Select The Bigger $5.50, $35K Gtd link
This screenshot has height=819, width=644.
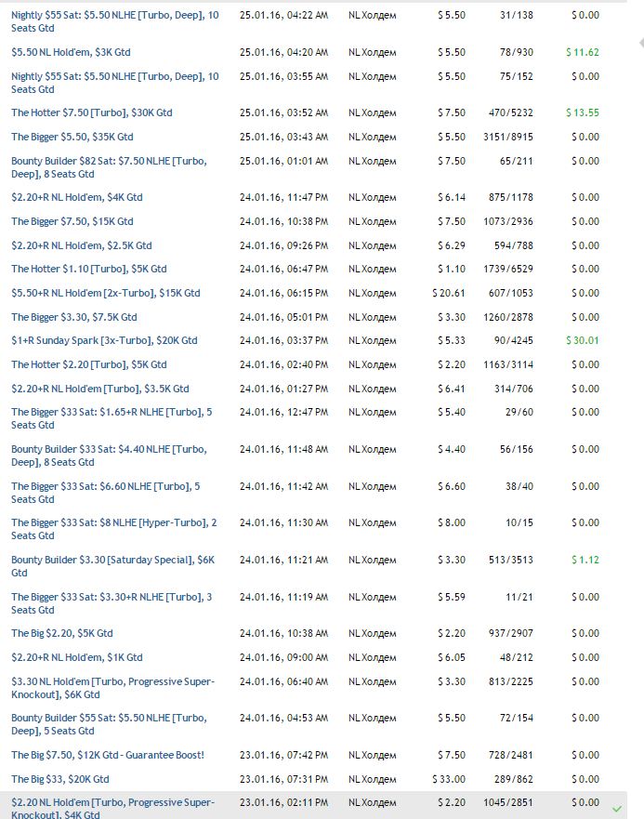72,137
